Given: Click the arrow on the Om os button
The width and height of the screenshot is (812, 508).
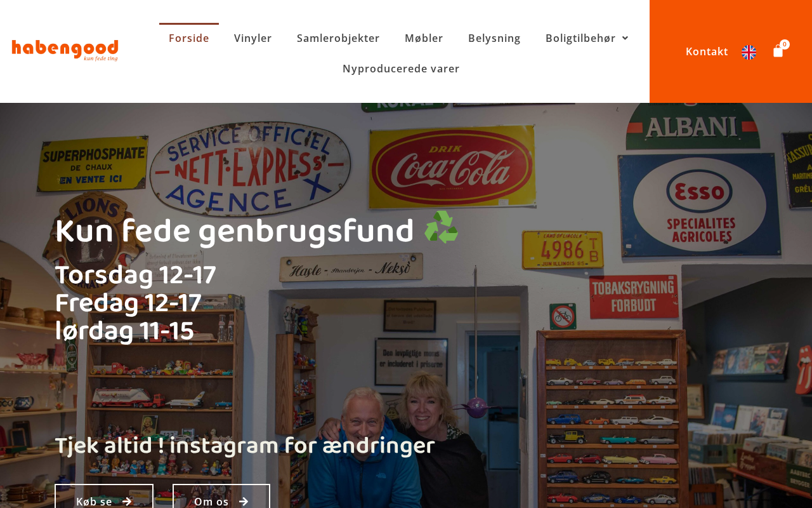Looking at the screenshot, I should [244, 502].
